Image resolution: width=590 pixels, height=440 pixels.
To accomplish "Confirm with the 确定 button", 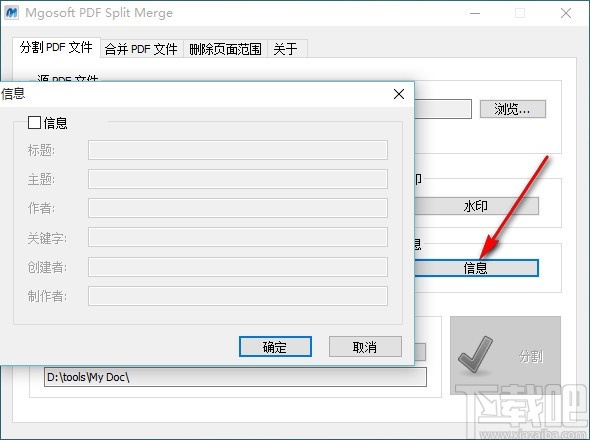I will pos(275,347).
